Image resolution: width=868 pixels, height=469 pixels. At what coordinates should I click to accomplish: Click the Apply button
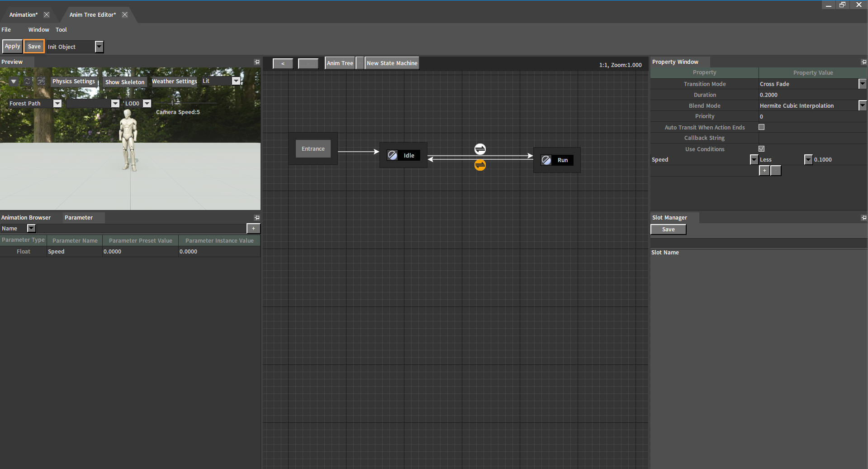(12, 46)
